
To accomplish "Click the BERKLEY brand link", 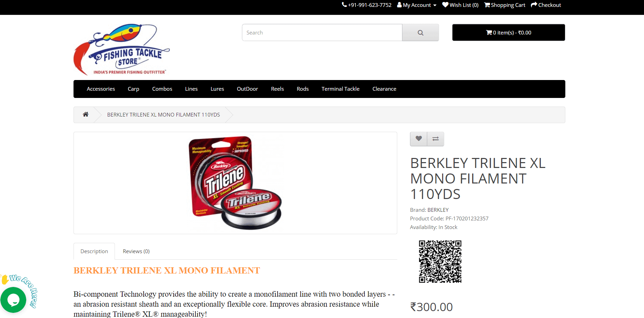I will coord(438,210).
